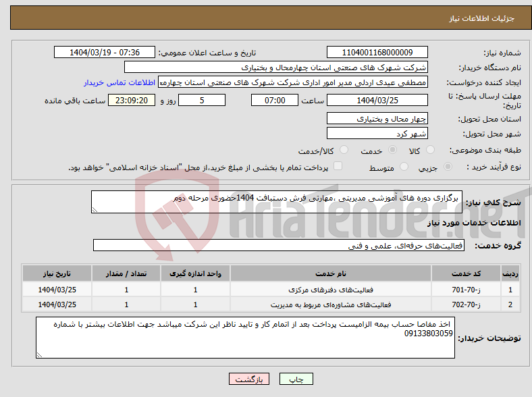532x397 pixels.
Task: Click the توضیحات خریدار buyer notes textarea
Action: (245, 338)
